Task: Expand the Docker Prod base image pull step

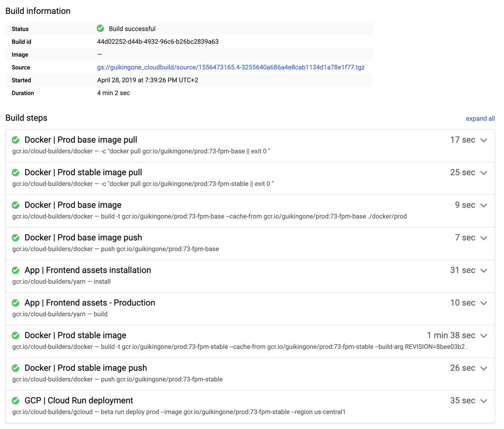Action: [x=483, y=140]
